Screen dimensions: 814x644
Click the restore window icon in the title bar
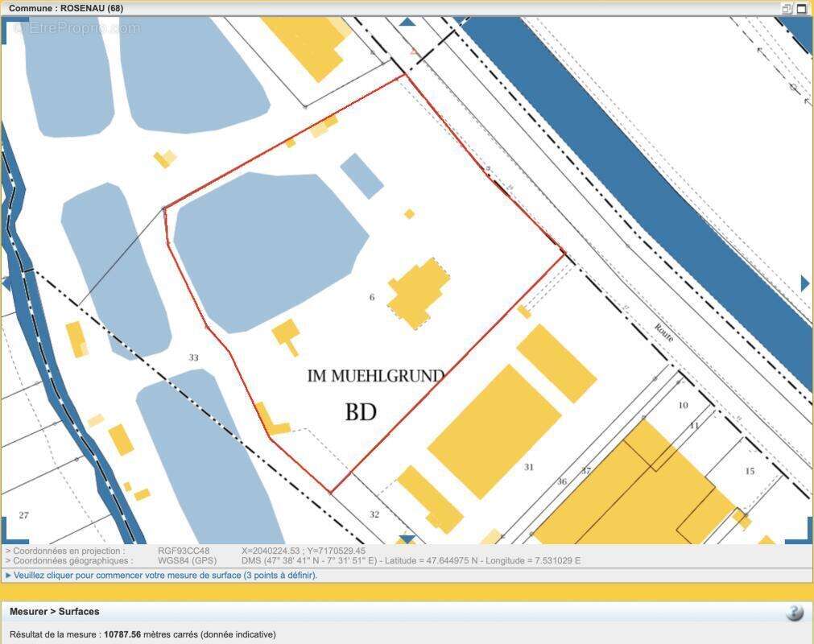pos(787,9)
